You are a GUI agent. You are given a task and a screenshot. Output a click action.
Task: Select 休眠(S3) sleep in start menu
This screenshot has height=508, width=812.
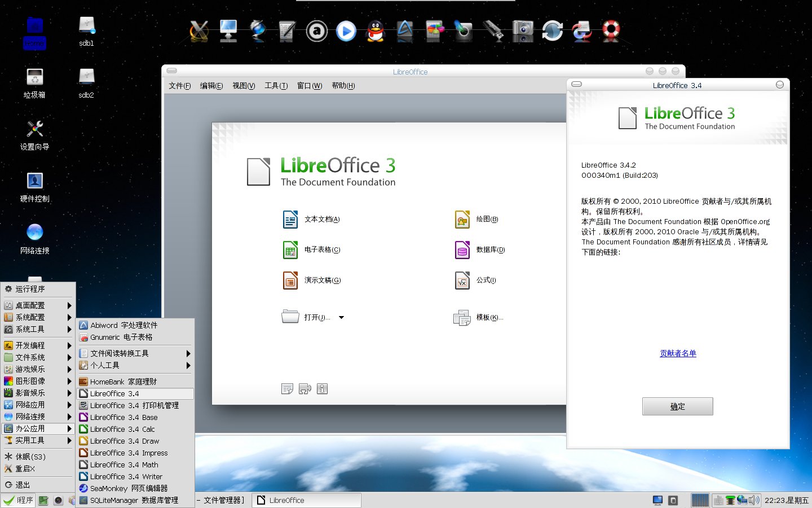click(x=38, y=457)
